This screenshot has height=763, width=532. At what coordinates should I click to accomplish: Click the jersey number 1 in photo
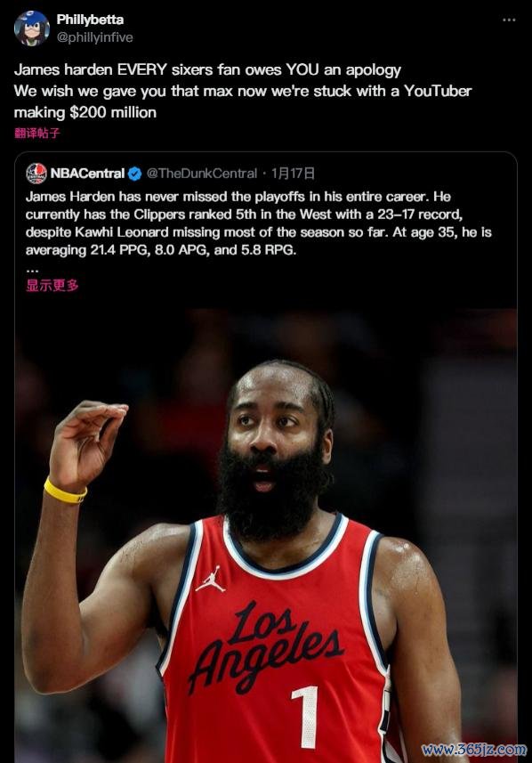coord(305,717)
